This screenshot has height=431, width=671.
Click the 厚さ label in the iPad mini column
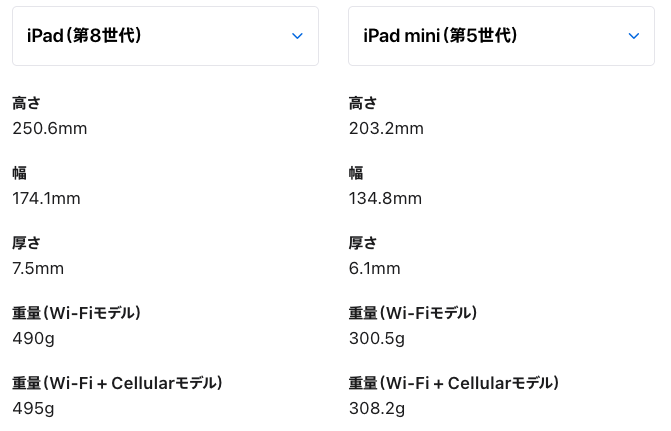coord(363,242)
